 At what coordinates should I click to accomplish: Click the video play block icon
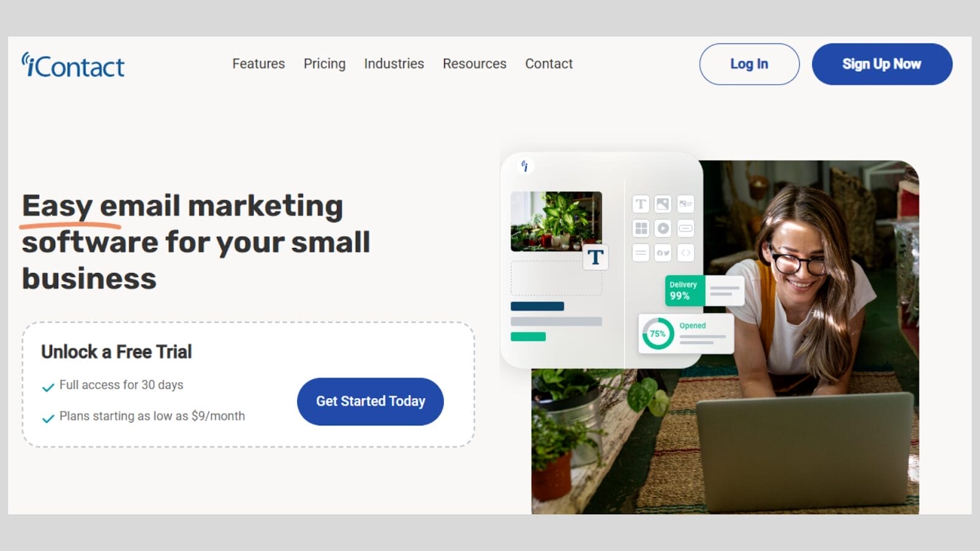663,228
